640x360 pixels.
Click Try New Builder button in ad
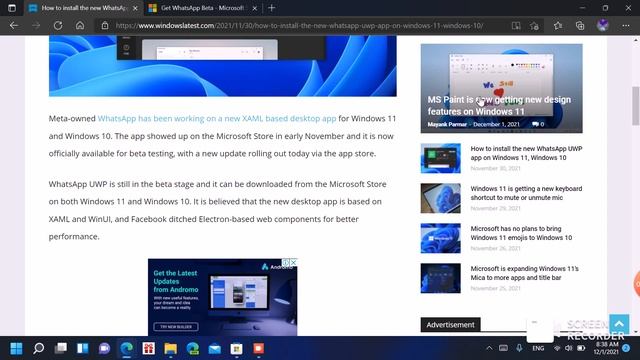176,327
